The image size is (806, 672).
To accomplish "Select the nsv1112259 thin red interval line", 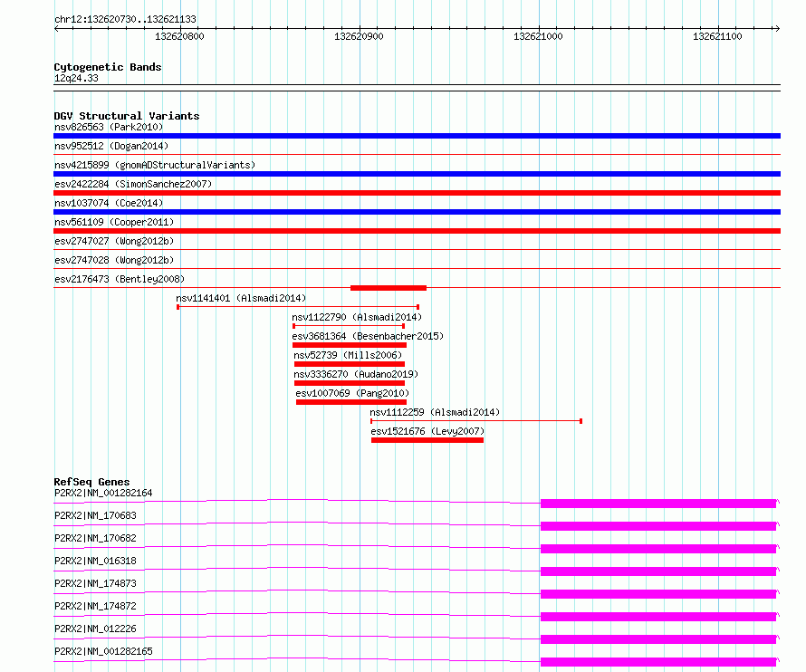I will 476,421.
